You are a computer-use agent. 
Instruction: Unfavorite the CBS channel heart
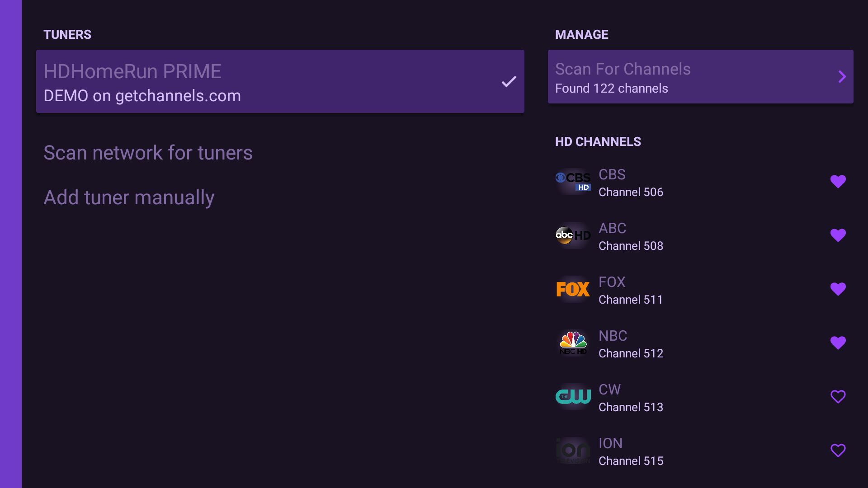pos(838,182)
